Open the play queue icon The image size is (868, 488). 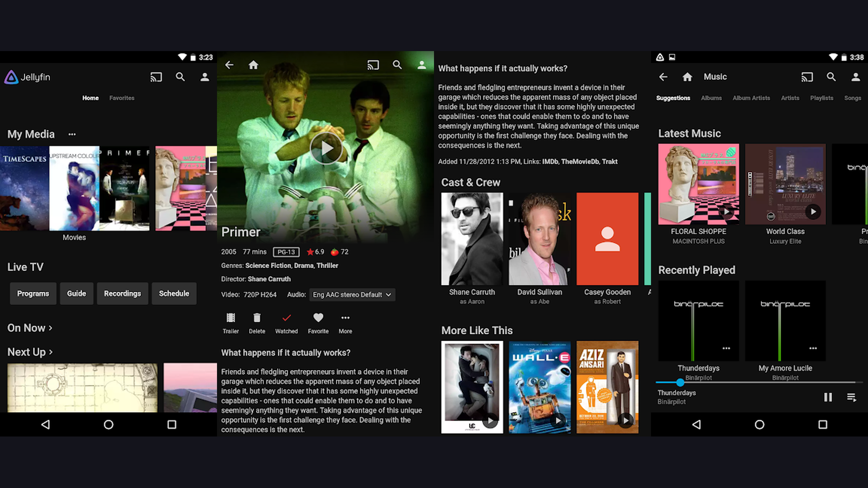click(x=851, y=397)
